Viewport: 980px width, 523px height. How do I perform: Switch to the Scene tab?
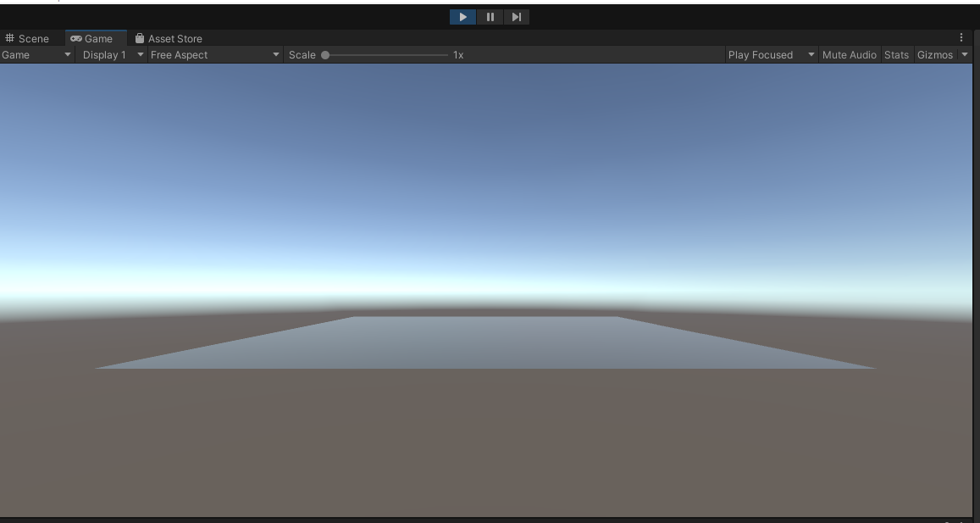click(27, 38)
